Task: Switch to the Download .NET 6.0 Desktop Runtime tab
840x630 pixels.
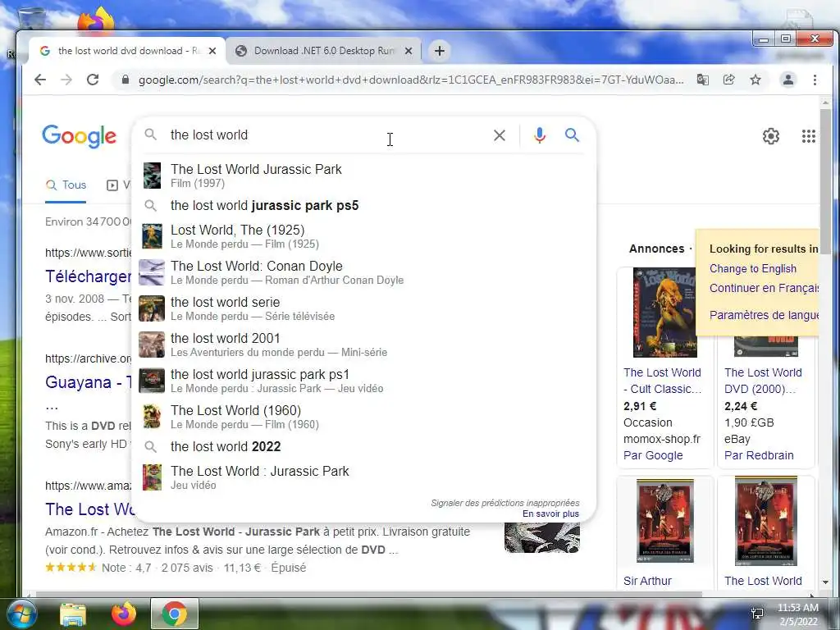Action: pyautogui.click(x=323, y=51)
